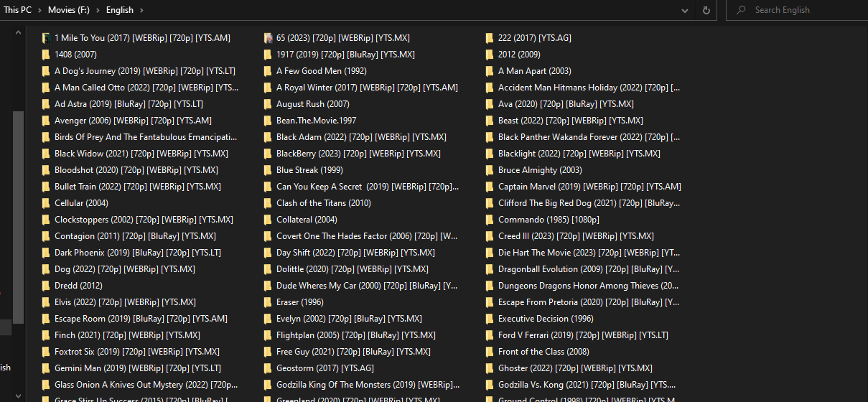
Task: Click the folder icon beside 222 (2017)
Action: coord(490,38)
